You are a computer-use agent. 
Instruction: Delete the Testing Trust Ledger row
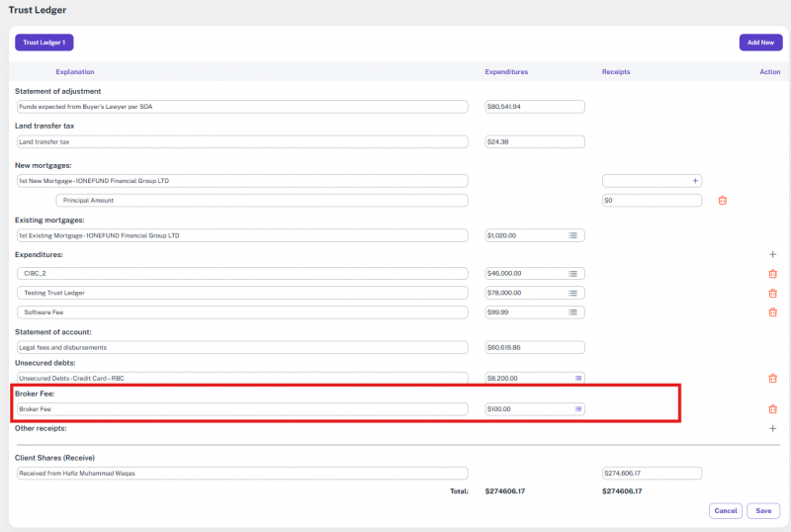(772, 293)
